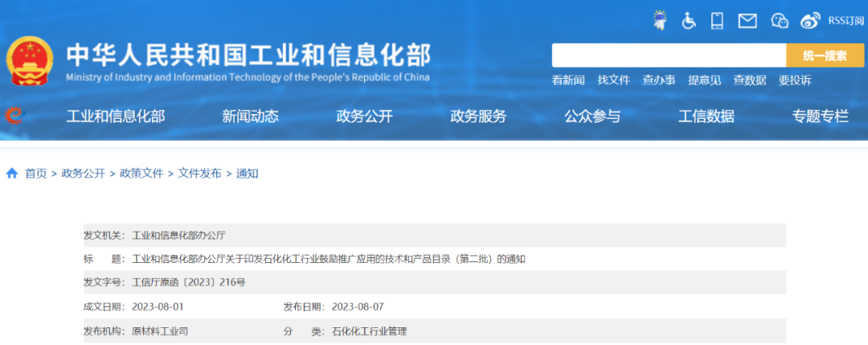
Task: Open the 提意见 quick link
Action: point(704,80)
